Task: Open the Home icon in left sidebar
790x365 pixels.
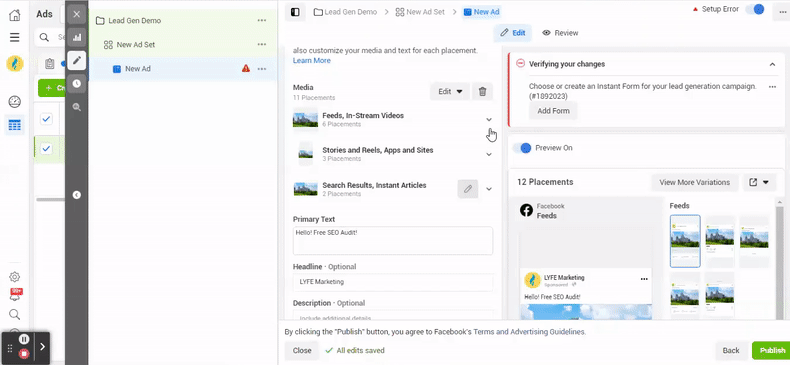Action: pyautogui.click(x=15, y=15)
